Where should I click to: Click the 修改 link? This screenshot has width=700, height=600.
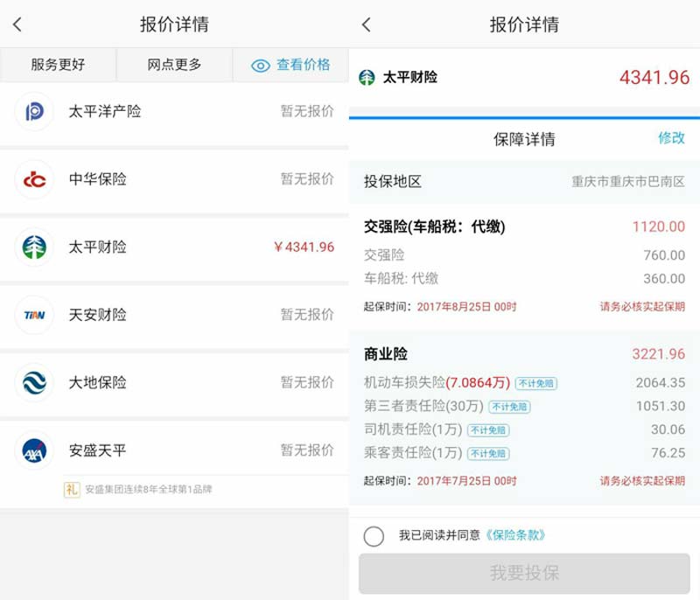671,138
